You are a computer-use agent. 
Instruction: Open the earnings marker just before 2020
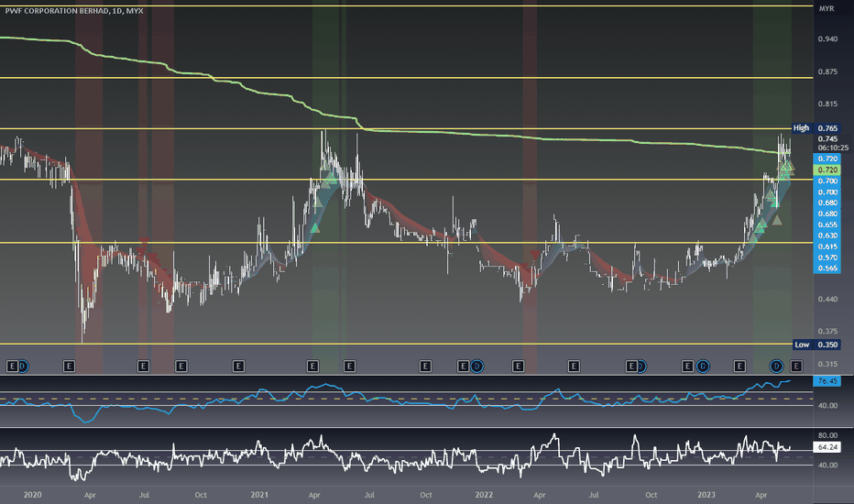(12, 367)
